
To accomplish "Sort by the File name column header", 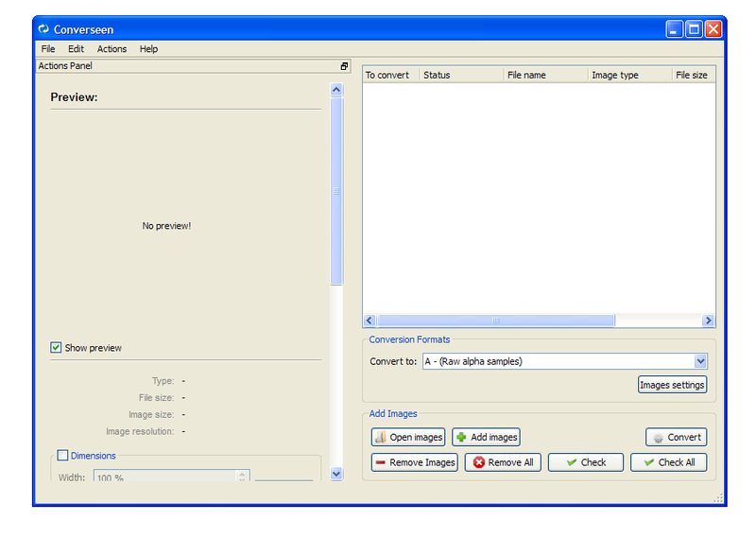I will [x=546, y=76].
